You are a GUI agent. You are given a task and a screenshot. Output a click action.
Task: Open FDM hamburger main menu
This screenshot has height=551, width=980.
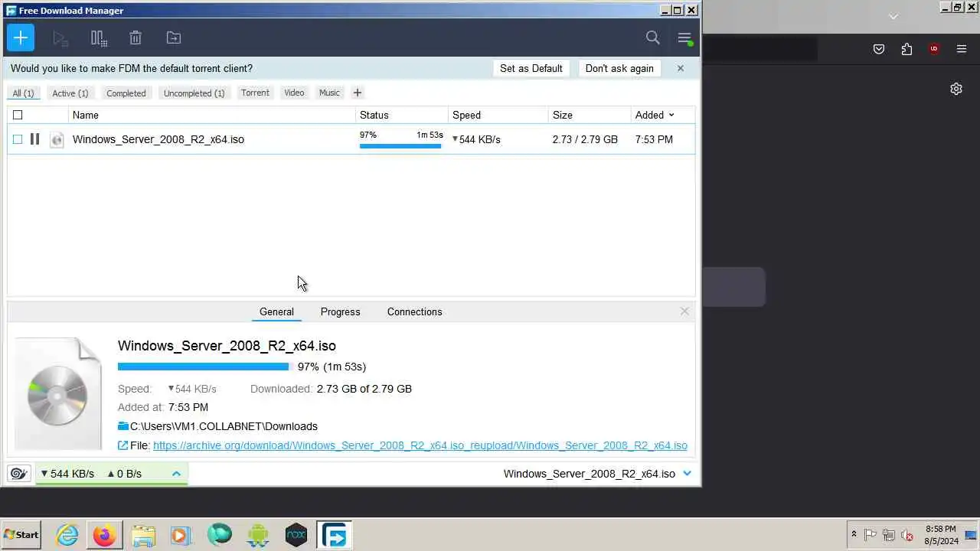point(685,37)
